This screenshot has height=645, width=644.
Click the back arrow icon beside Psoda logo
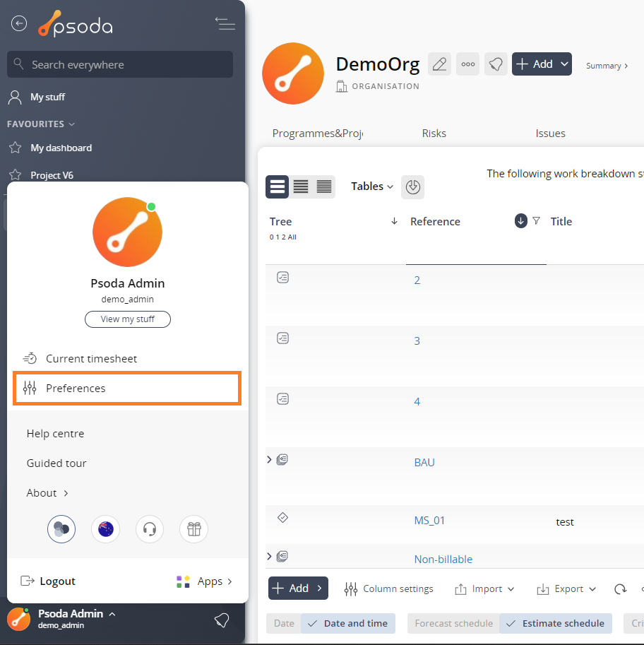[19, 23]
